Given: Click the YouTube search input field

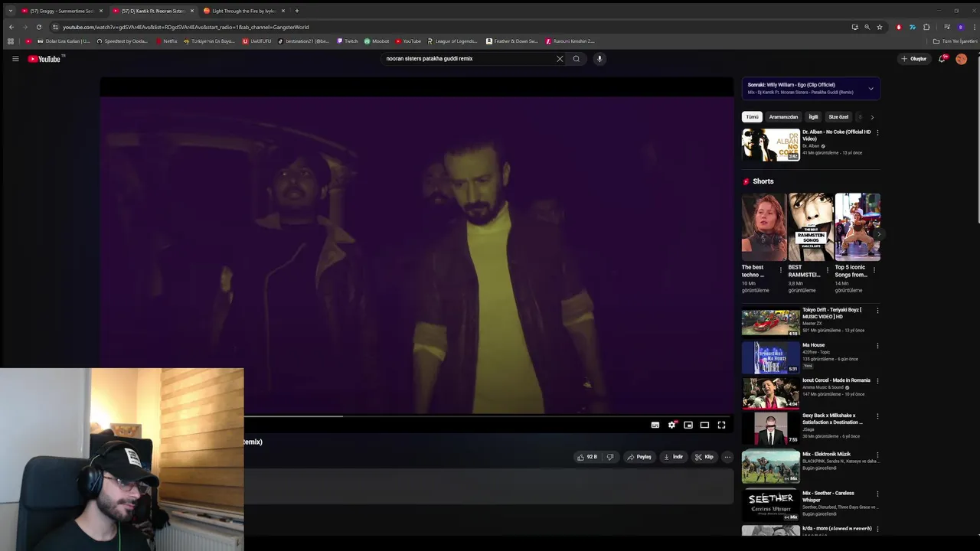Looking at the screenshot, I should click(x=467, y=59).
